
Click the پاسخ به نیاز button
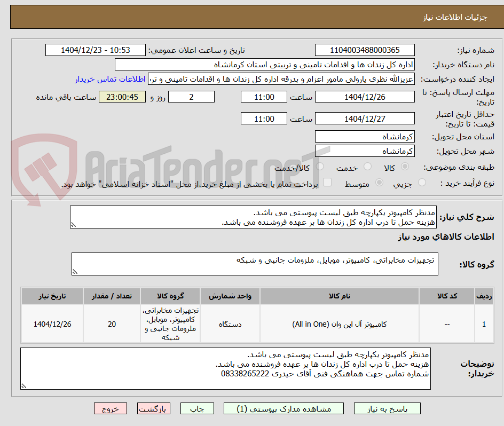click(387, 408)
